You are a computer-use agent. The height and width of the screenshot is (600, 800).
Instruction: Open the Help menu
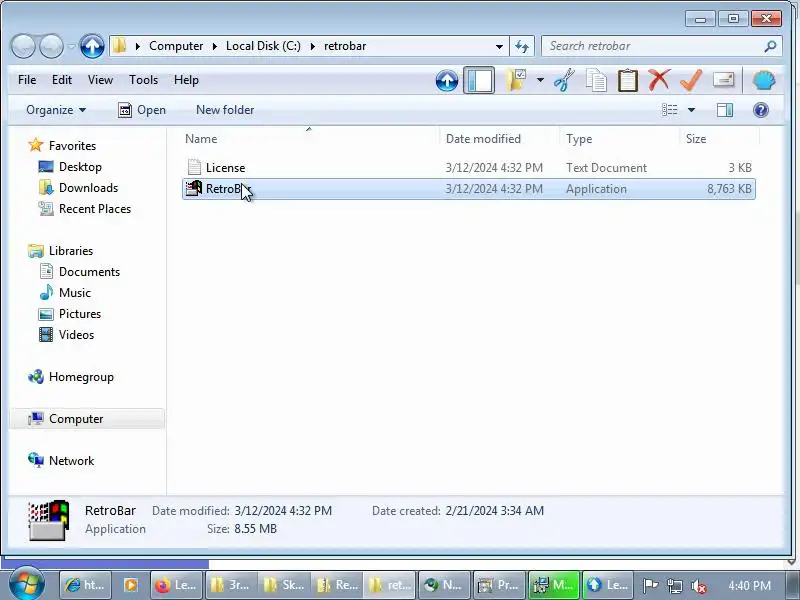[186, 80]
